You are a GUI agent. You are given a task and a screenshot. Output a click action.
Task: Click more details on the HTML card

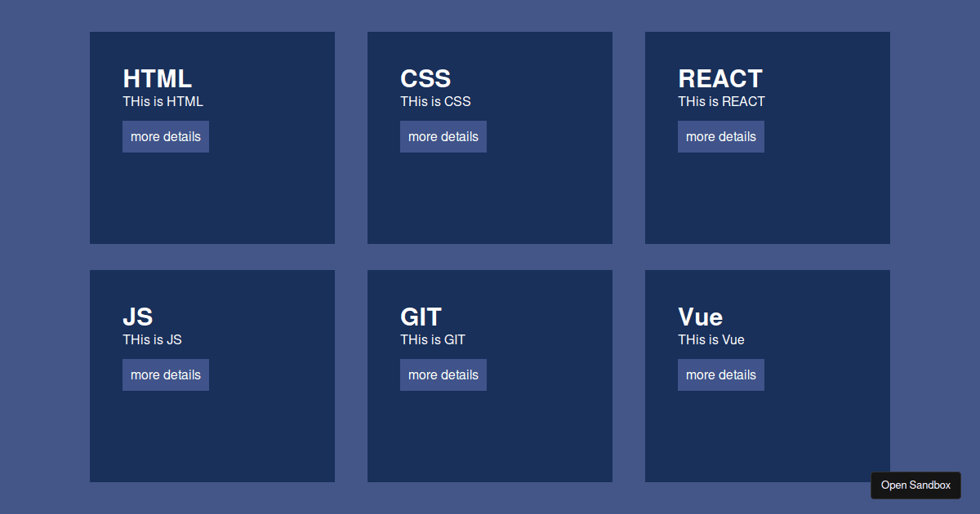click(x=165, y=136)
